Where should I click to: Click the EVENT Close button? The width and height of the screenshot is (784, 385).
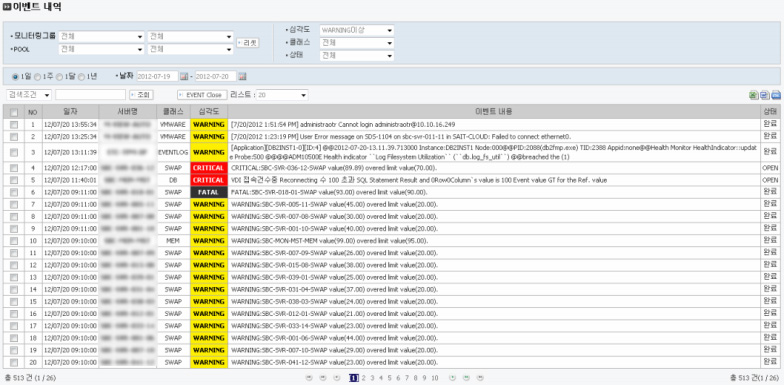click(x=202, y=95)
